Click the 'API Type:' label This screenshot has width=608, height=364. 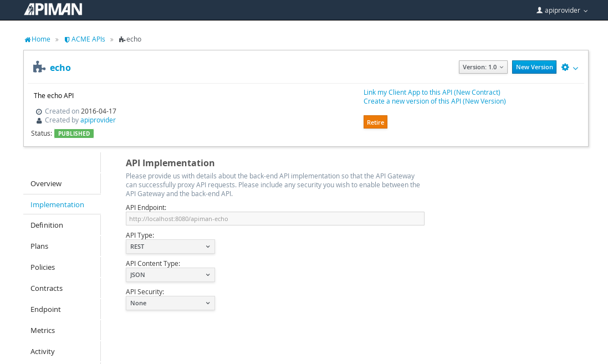click(140, 235)
